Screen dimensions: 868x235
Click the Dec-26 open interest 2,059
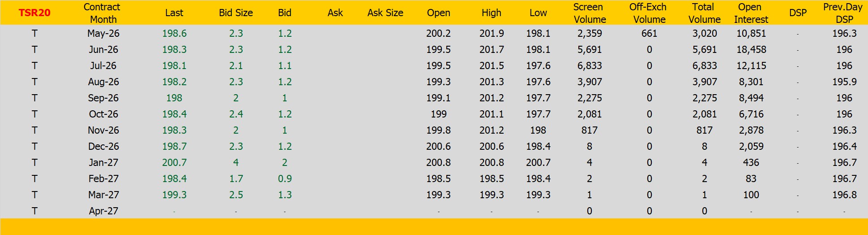coord(751,147)
